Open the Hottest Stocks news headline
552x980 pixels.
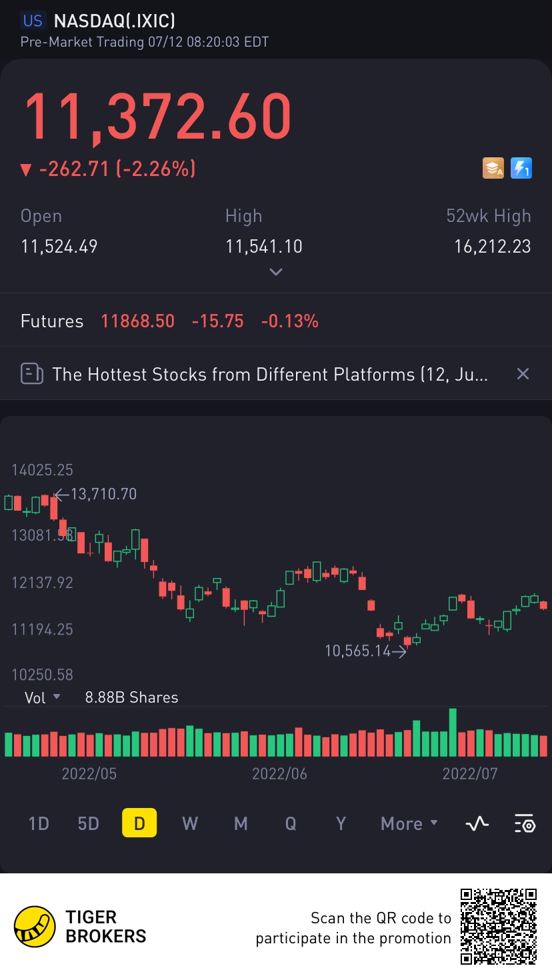[270, 374]
